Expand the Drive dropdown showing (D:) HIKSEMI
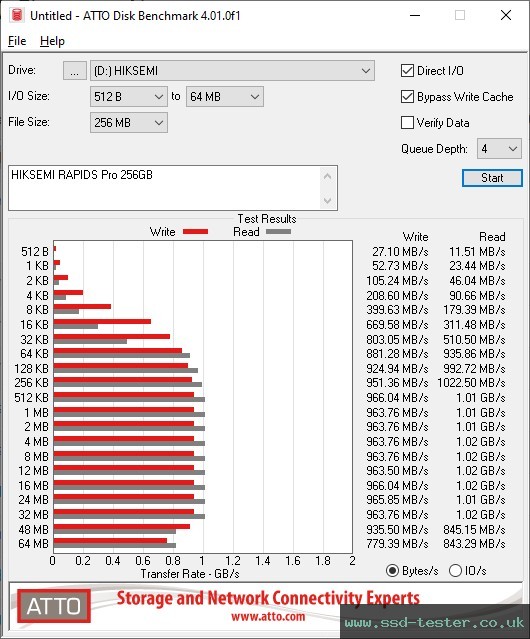The width and height of the screenshot is (530, 639). pos(232,71)
